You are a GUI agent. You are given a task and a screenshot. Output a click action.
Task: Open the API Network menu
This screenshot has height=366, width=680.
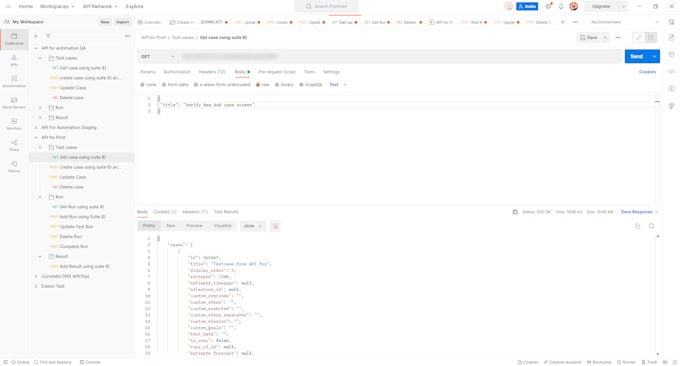tap(100, 7)
